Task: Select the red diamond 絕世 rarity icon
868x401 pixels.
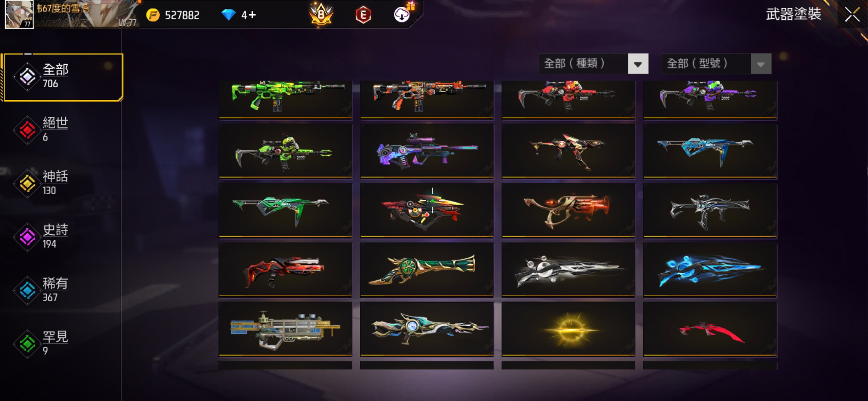Action: tap(27, 130)
